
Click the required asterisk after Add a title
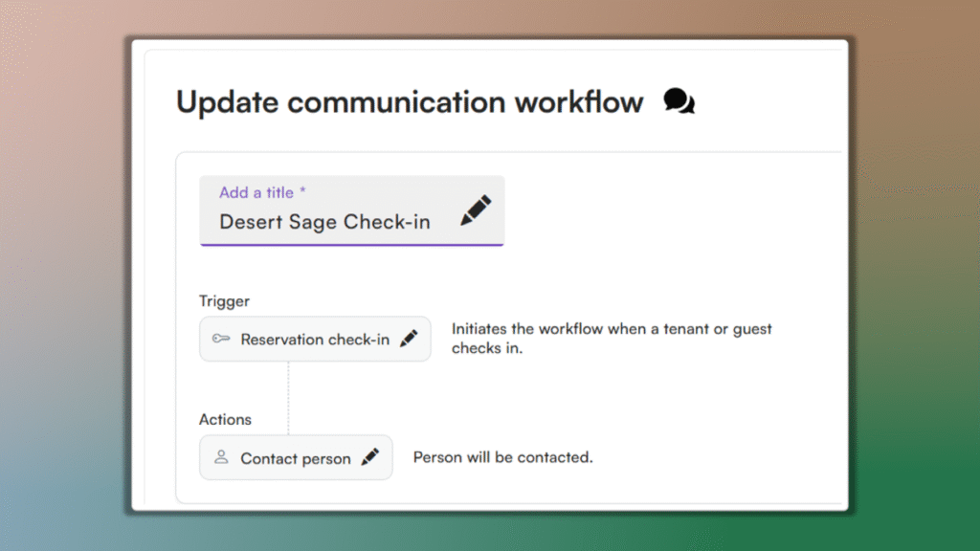302,192
